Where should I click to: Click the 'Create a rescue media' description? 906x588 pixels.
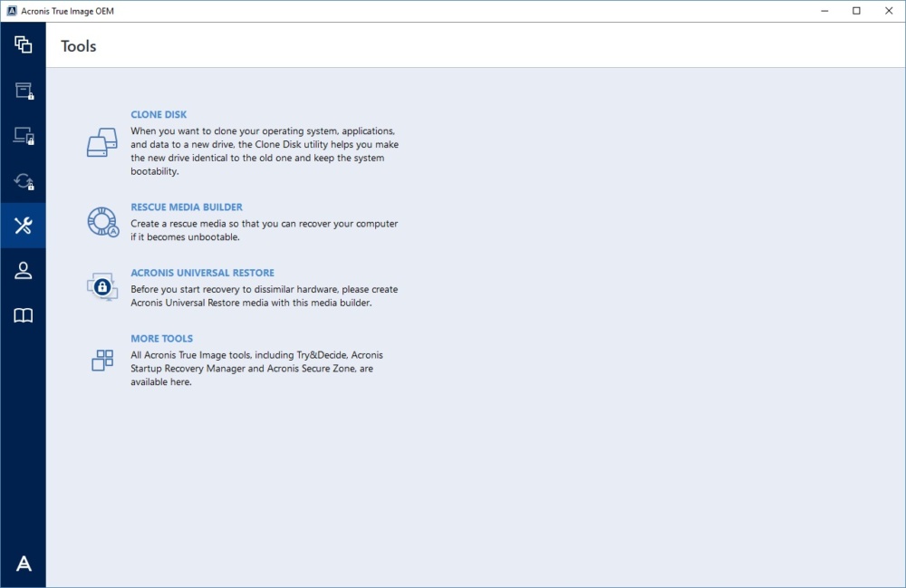[x=264, y=230]
